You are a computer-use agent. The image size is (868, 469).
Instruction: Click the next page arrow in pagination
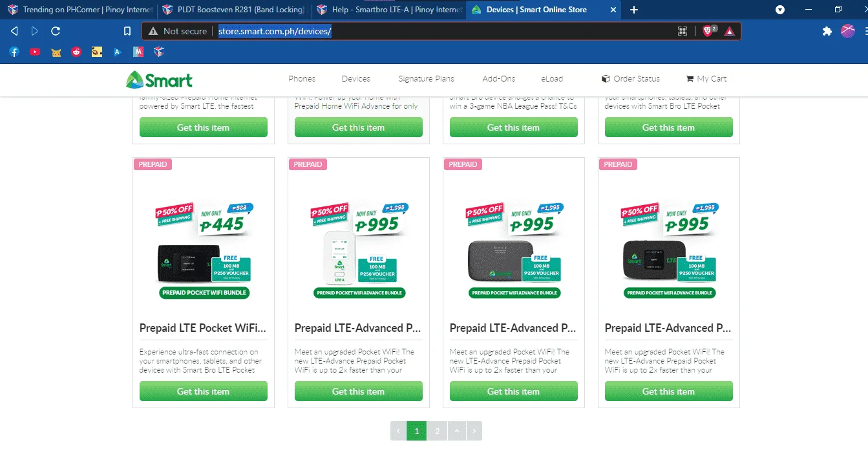[x=474, y=431]
